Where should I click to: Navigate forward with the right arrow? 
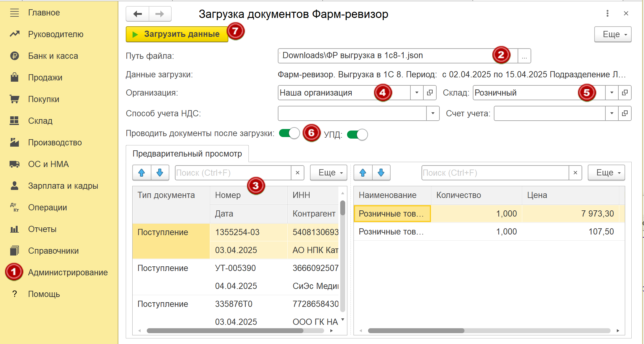coord(160,14)
